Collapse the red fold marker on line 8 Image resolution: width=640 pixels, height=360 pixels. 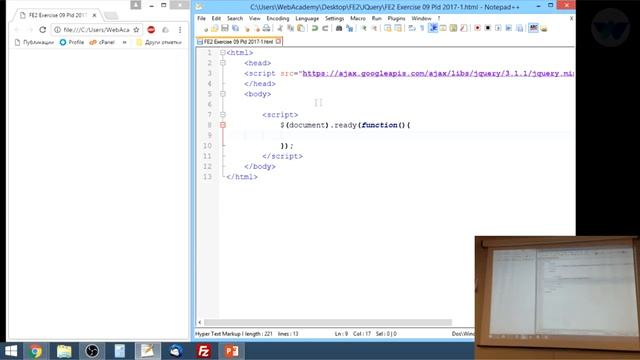(223, 125)
